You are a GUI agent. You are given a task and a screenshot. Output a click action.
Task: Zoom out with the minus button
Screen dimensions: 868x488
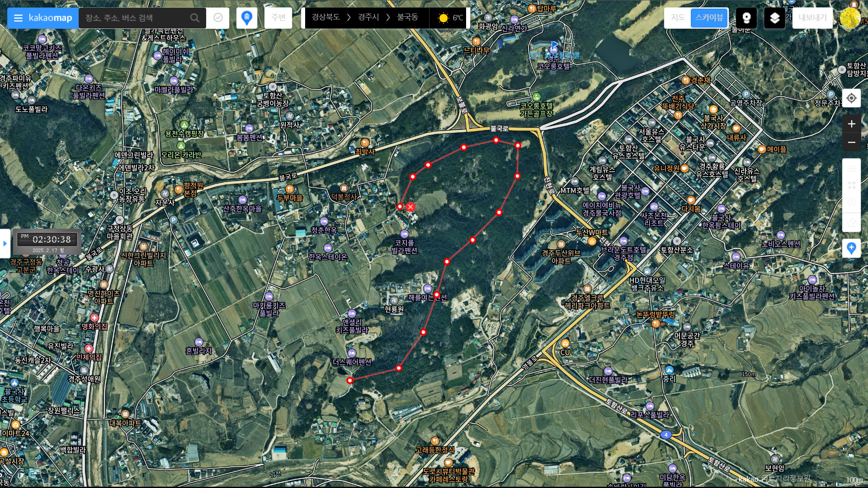pos(851,142)
